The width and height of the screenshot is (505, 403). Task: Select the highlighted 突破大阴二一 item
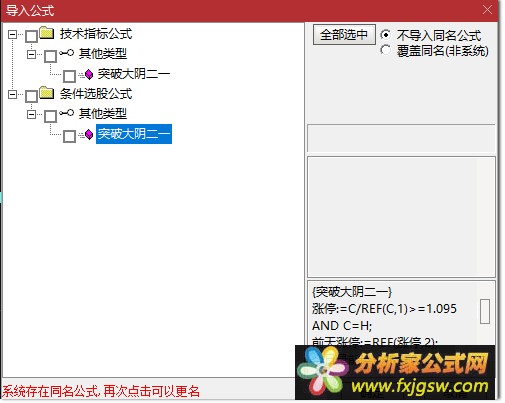pos(134,134)
